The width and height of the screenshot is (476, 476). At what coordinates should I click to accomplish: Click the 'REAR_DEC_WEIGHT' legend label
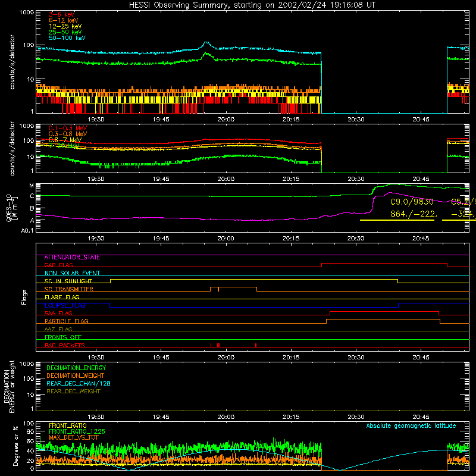point(73,392)
